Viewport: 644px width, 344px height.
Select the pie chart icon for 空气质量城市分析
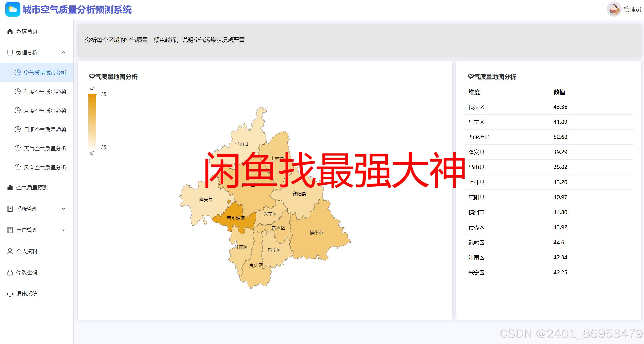coord(17,72)
